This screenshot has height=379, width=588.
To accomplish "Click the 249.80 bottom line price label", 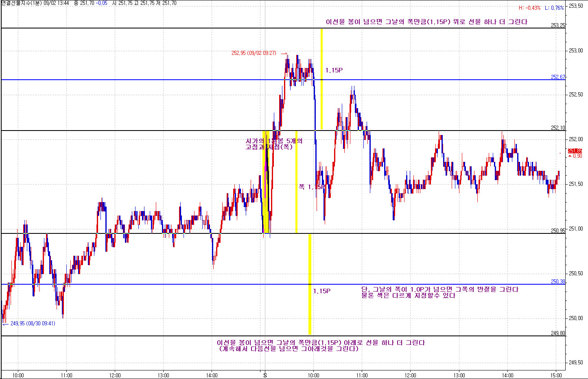I will pyautogui.click(x=558, y=333).
